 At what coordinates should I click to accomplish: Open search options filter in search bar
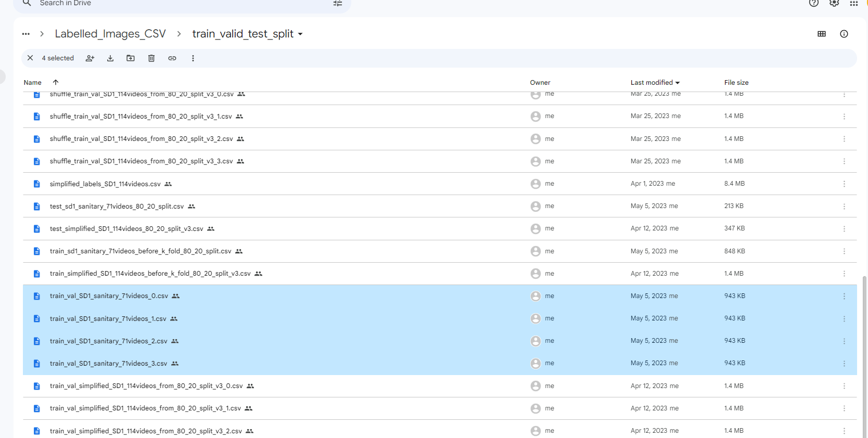click(338, 3)
